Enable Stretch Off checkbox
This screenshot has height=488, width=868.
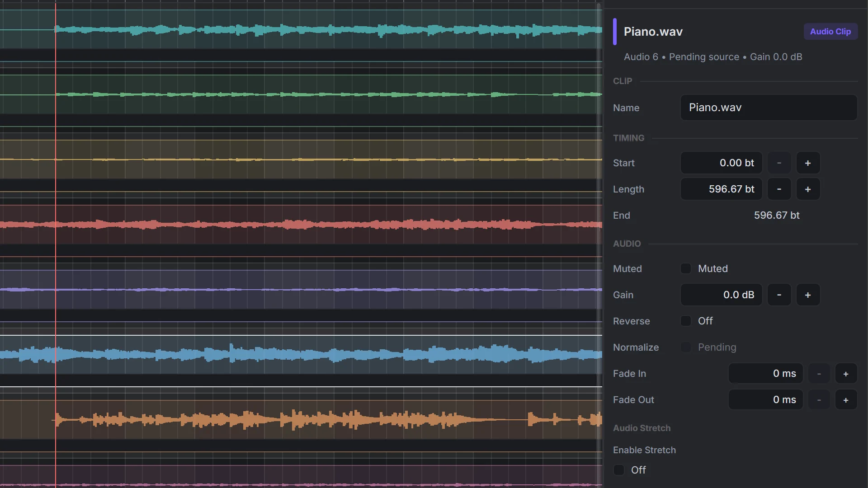pyautogui.click(x=619, y=470)
